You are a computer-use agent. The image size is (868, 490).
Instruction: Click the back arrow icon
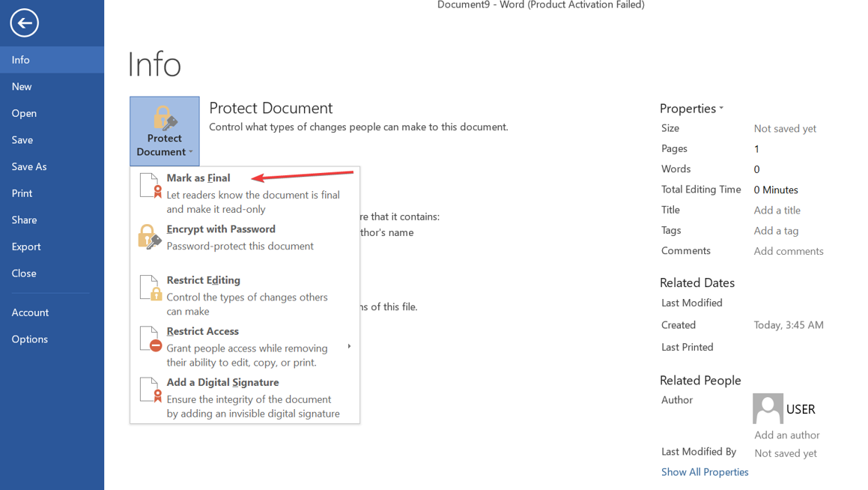pos(24,23)
